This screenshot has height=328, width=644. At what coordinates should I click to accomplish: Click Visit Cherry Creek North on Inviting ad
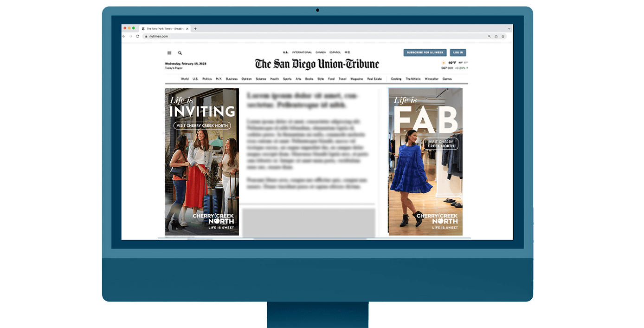click(x=202, y=125)
